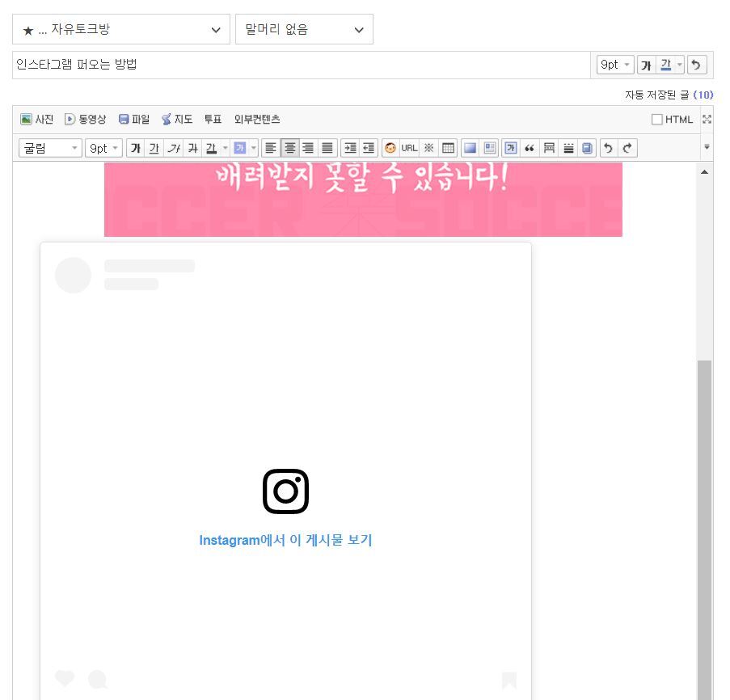Toggle bold for the title text
This screenshot has width=730, height=700.
[x=646, y=65]
